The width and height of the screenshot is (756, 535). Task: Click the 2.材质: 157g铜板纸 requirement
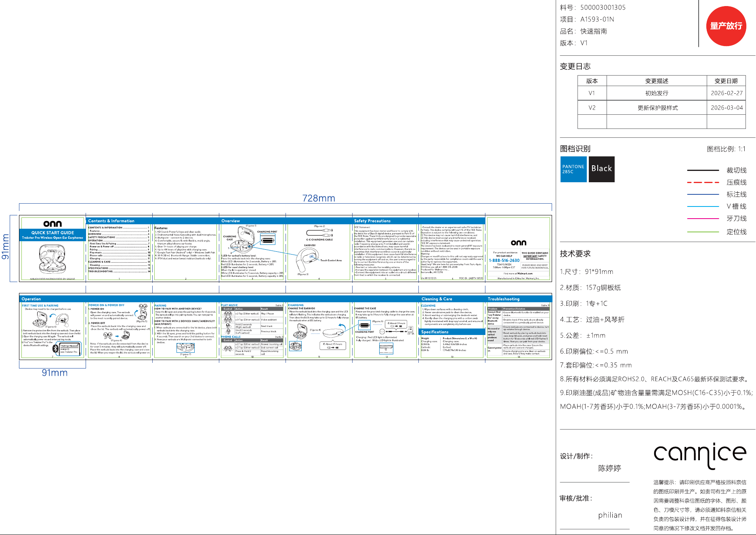click(590, 288)
